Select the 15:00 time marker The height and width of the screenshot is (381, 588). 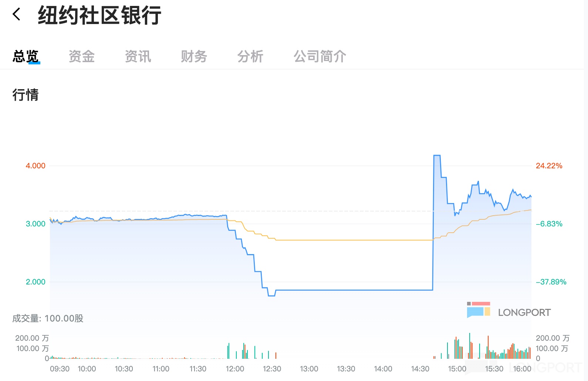click(x=457, y=369)
